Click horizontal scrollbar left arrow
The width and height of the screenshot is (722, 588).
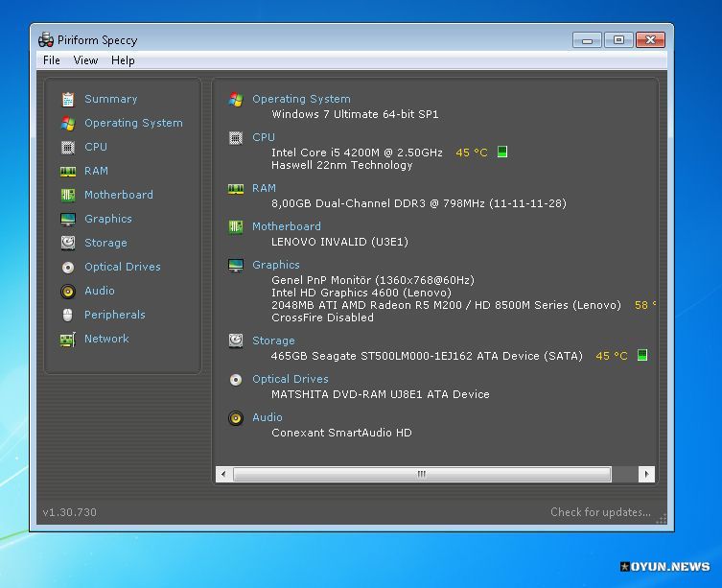(x=223, y=474)
